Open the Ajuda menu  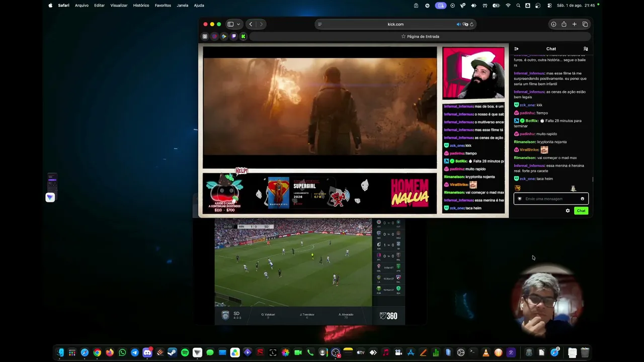tap(199, 6)
